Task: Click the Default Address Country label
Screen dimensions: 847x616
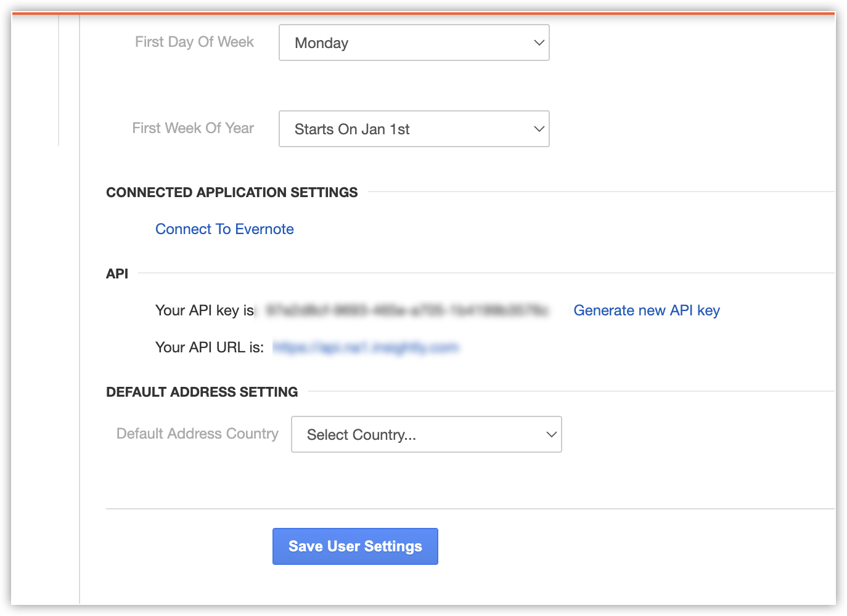Action: [x=197, y=434]
